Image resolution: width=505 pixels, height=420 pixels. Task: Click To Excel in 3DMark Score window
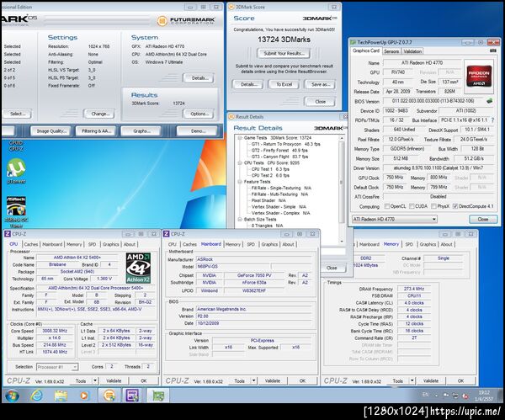click(x=284, y=84)
